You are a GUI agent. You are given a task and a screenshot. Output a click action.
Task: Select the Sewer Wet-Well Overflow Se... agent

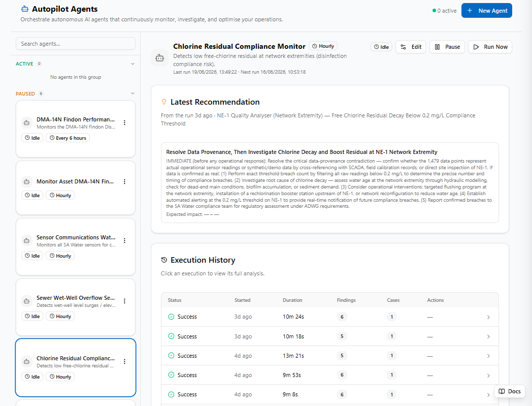point(76,307)
